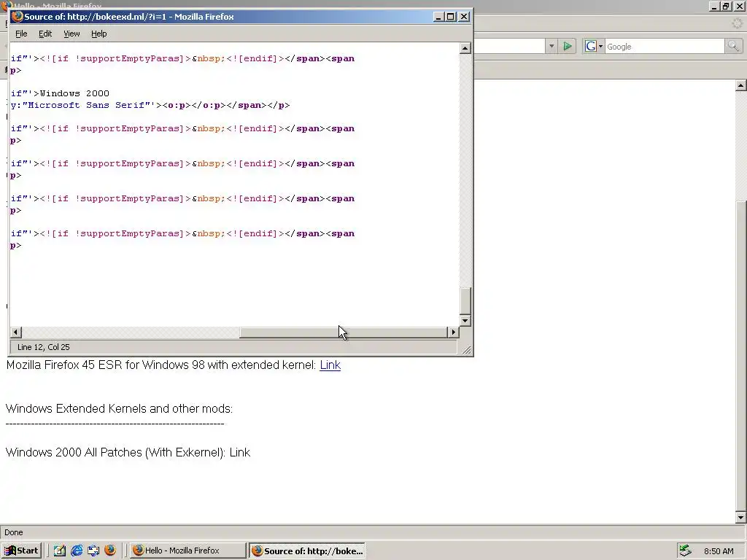Click source view horizontal scroll left arrow
747x560 pixels.
coord(16,332)
